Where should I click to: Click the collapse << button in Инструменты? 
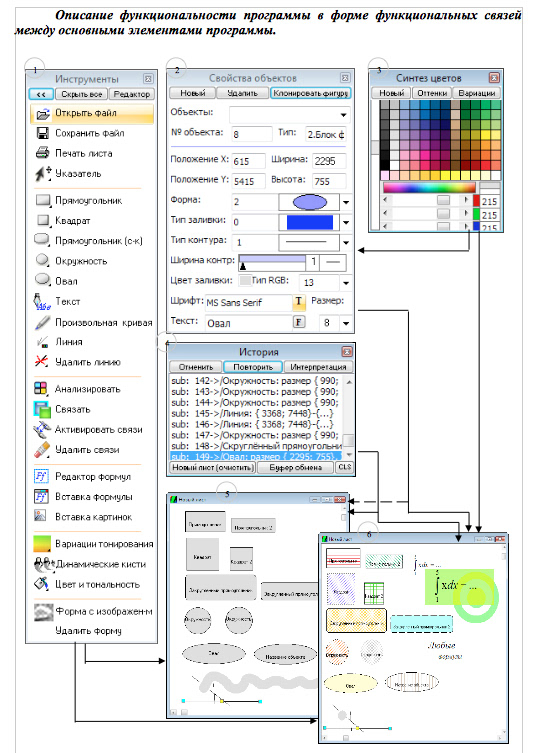tap(41, 94)
